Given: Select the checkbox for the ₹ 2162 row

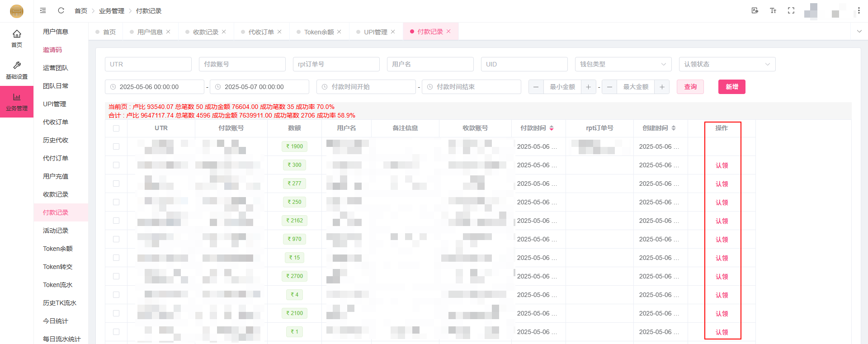Looking at the screenshot, I should pos(116,221).
